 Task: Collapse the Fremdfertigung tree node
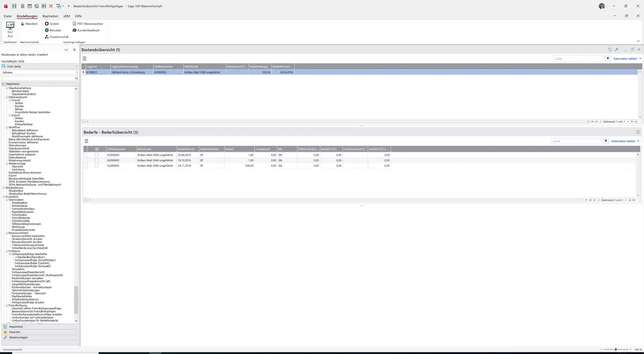(x=6, y=305)
